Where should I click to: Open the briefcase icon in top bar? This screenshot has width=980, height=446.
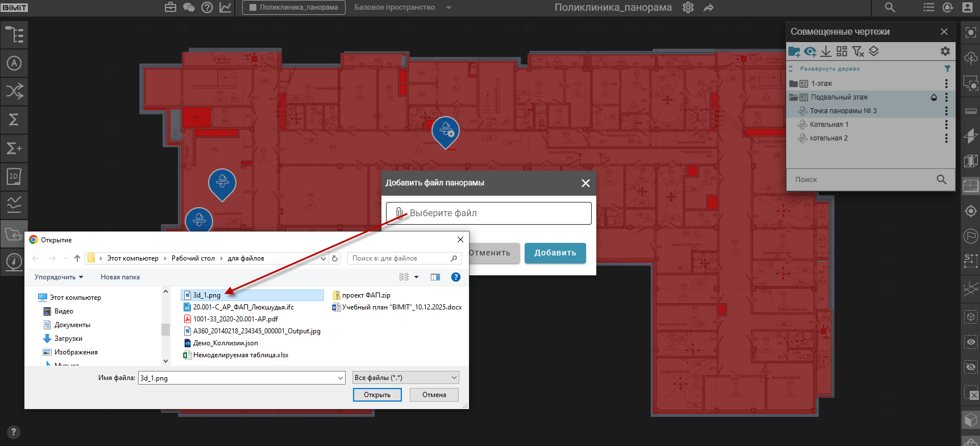pyautogui.click(x=171, y=7)
